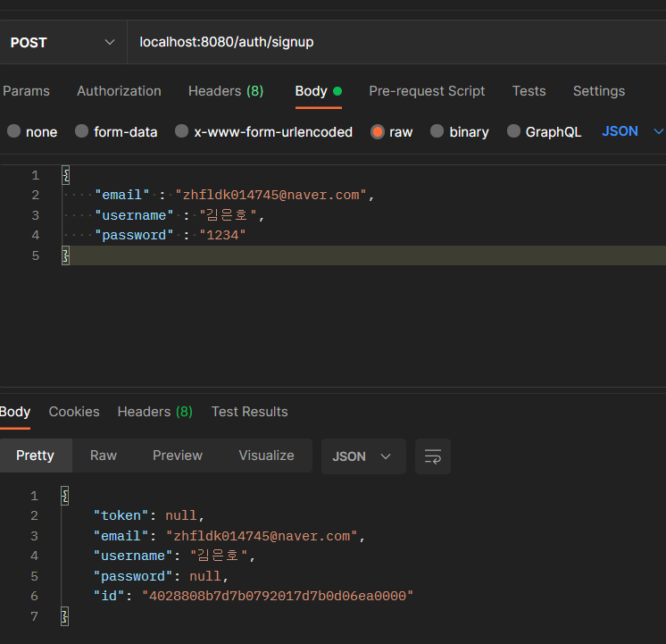Switch to the Params tab
Screen dimensions: 666x644
(26, 91)
